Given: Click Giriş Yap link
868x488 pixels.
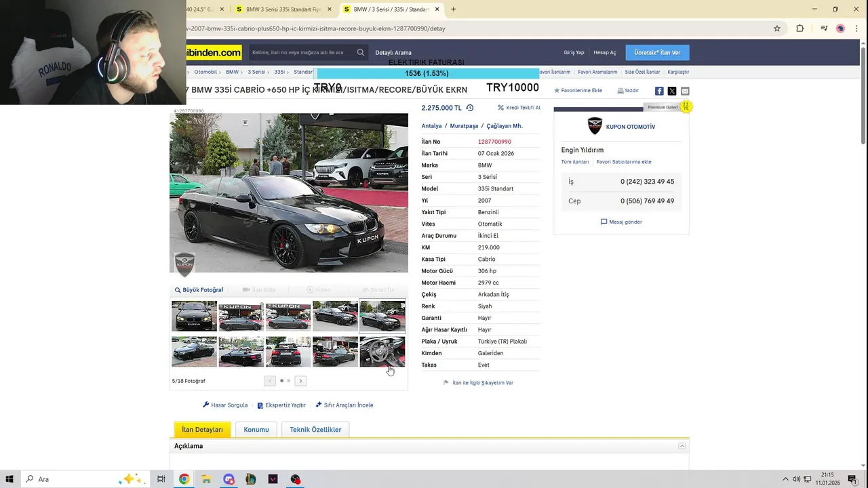Looking at the screenshot, I should (574, 52).
